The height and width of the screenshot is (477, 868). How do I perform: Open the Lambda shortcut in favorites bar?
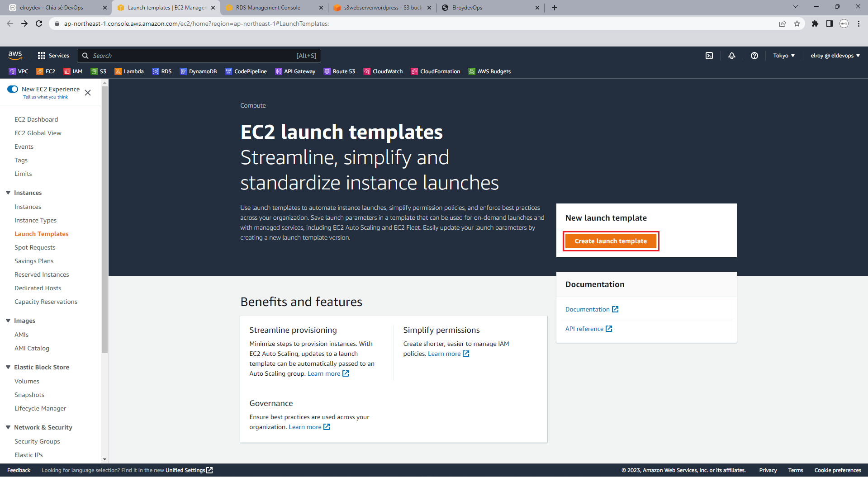click(x=129, y=71)
